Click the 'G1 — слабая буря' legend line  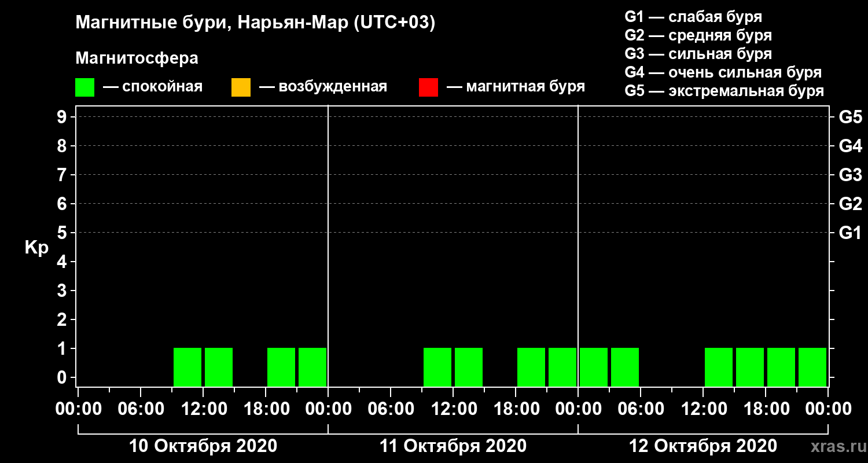(x=693, y=16)
